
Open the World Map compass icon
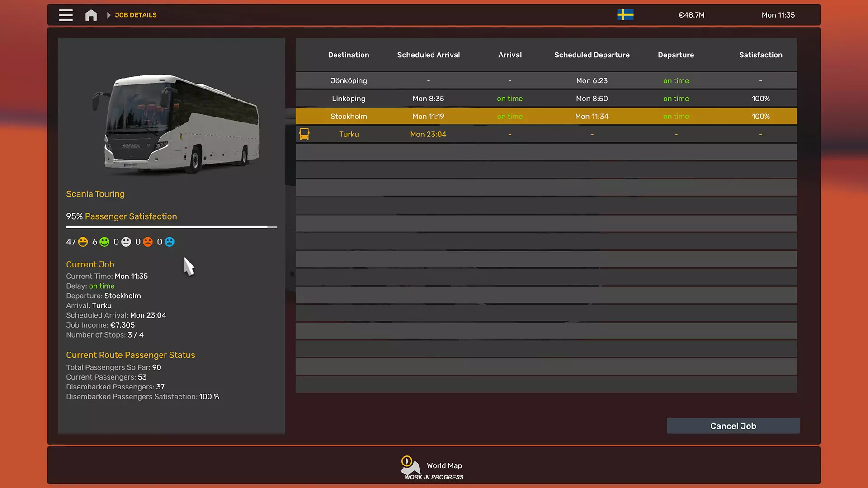pos(407,461)
